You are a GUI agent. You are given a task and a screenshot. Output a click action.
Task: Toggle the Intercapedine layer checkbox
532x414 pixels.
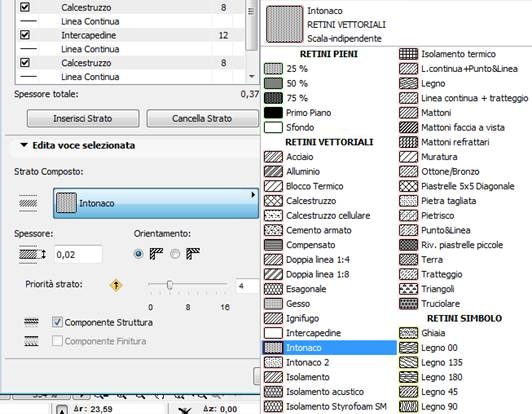(25, 35)
